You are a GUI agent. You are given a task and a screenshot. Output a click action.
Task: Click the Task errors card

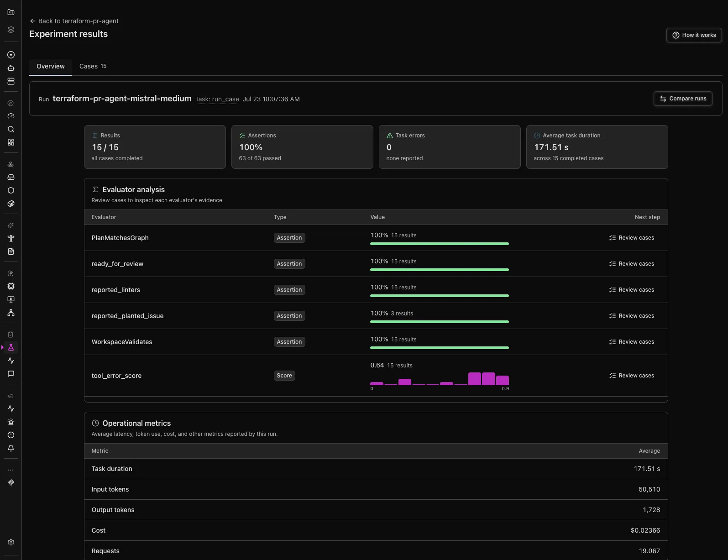point(450,147)
